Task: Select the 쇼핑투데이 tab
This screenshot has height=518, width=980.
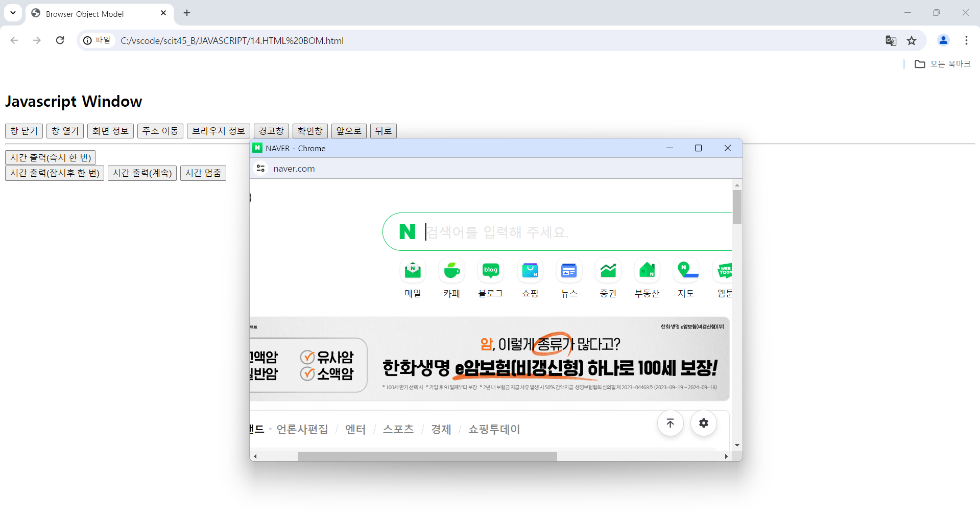Action: [x=494, y=429]
